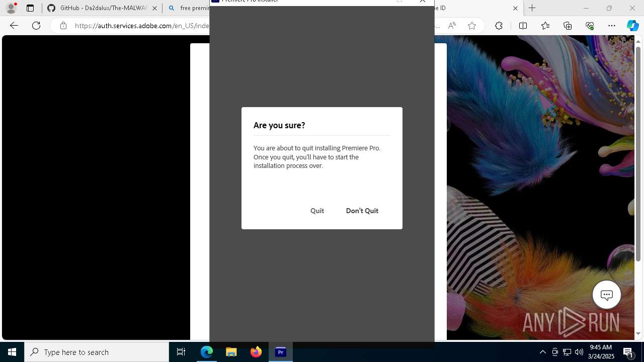
Task: Refresh the Adobe sign-in page
Action: tap(36, 26)
